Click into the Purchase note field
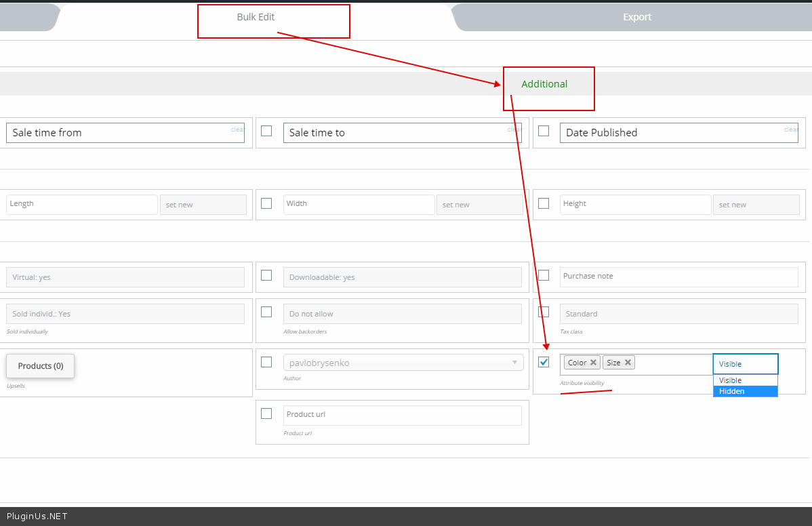 pos(678,277)
